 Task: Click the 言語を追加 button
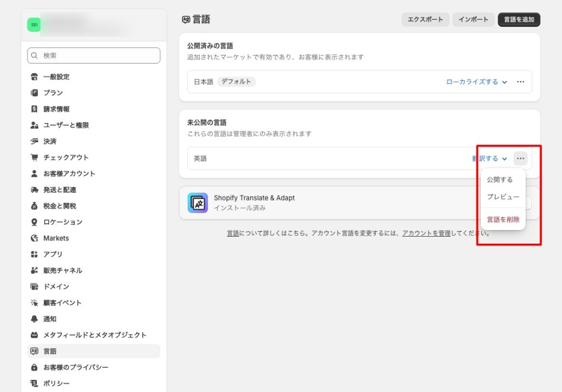coord(518,19)
